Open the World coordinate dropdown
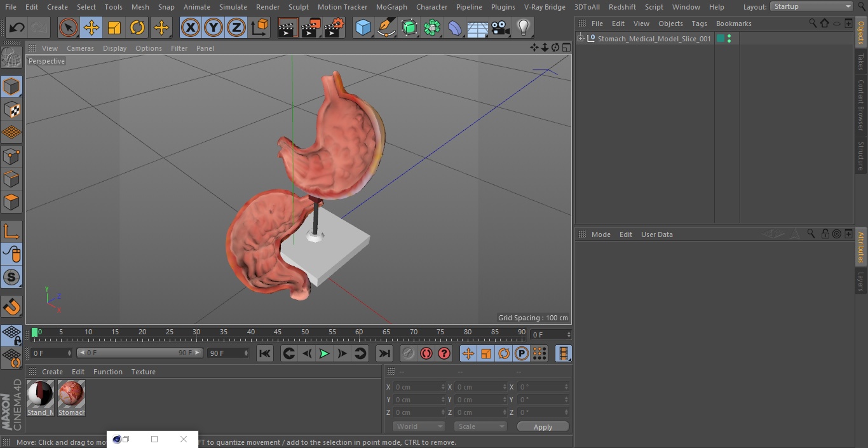The height and width of the screenshot is (448, 868). pyautogui.click(x=418, y=426)
